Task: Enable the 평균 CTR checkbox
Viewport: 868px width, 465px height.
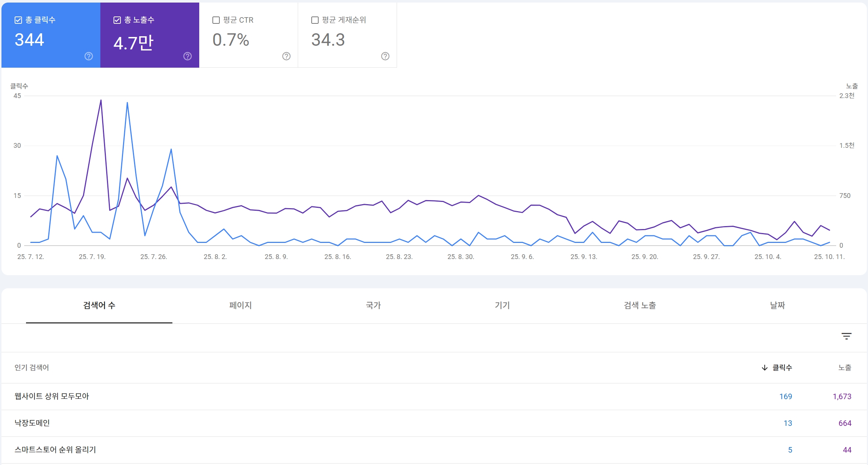Action: (x=216, y=20)
